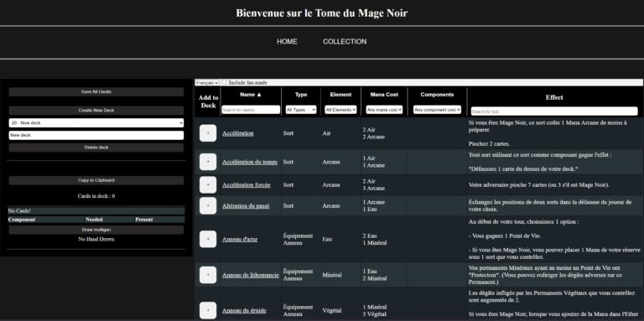Viewport: 644px width, 321px height.
Task: Open the All Types filter dropdown
Action: coord(301,110)
